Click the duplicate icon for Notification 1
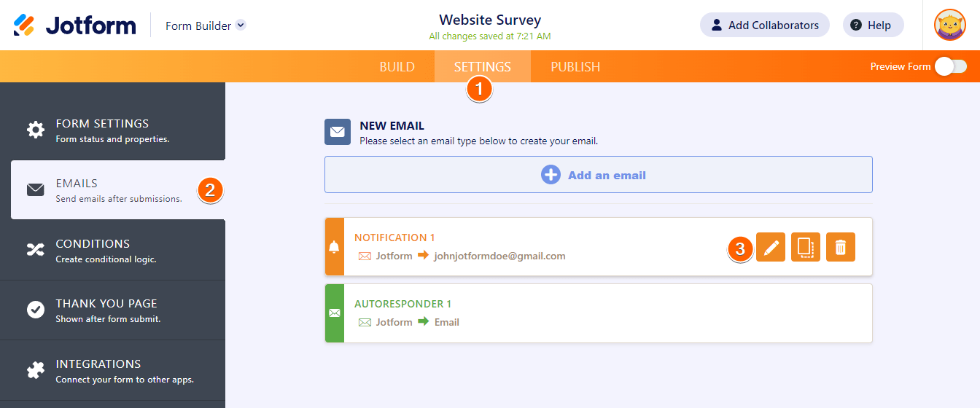The image size is (980, 408). [x=806, y=247]
